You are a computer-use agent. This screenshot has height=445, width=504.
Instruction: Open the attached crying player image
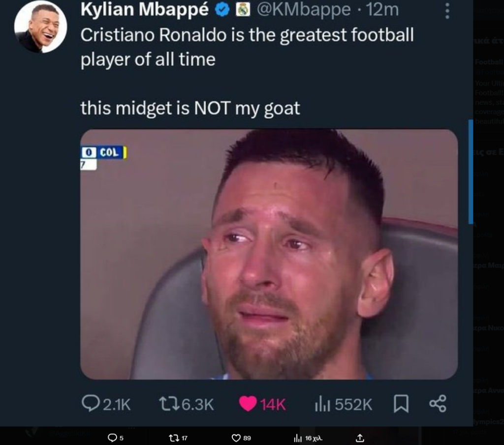(269, 254)
